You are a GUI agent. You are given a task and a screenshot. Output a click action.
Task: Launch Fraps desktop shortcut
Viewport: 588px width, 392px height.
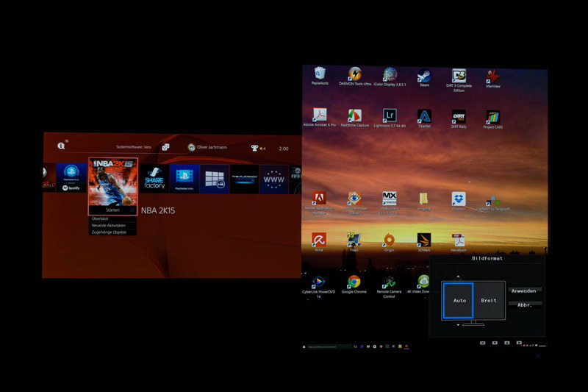pyautogui.click(x=354, y=242)
